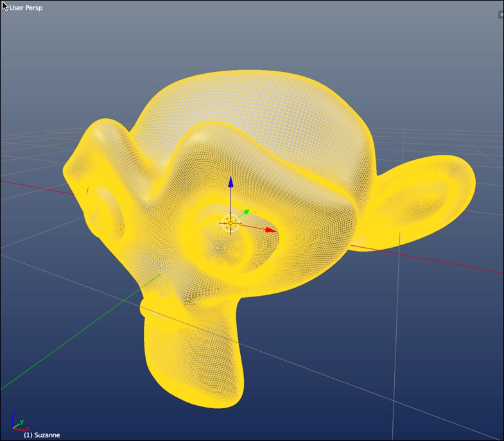The image size is (504, 441).
Task: Click the blue Z-axis manipulator arrow
Action: click(x=230, y=182)
